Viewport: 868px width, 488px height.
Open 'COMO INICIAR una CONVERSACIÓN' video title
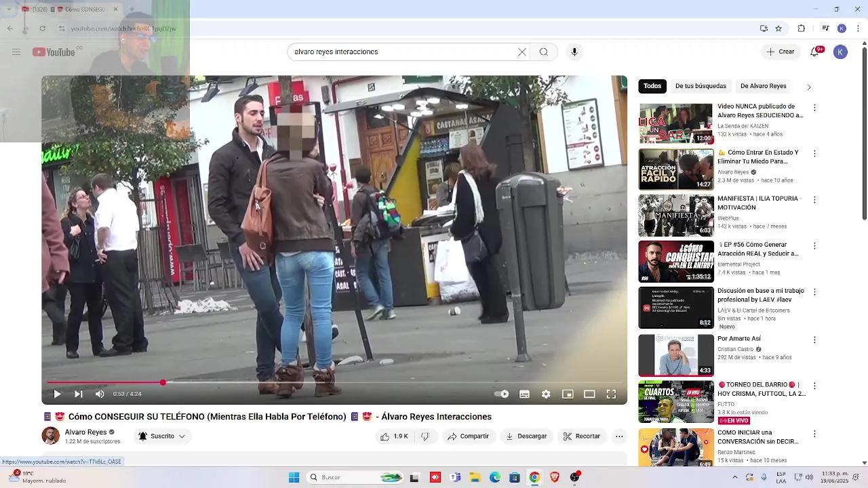pos(758,437)
